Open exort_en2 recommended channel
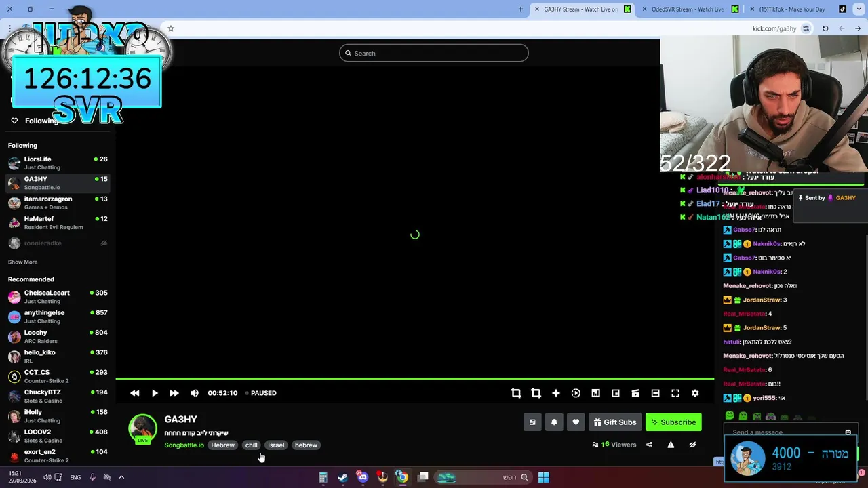Screen dimensions: 868x488 coord(58,455)
